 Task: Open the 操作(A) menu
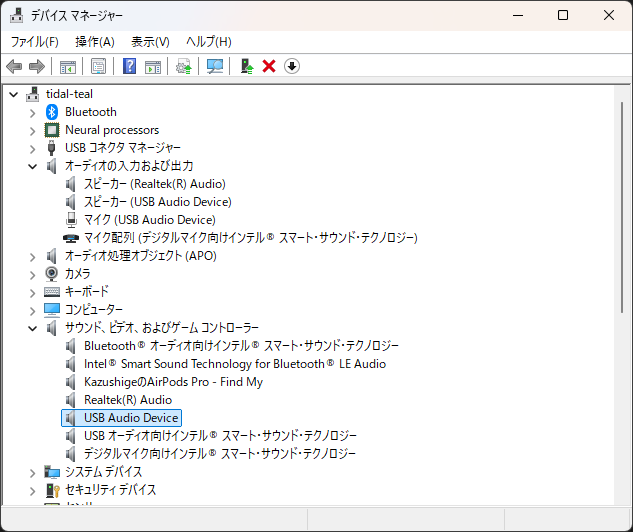[95, 42]
